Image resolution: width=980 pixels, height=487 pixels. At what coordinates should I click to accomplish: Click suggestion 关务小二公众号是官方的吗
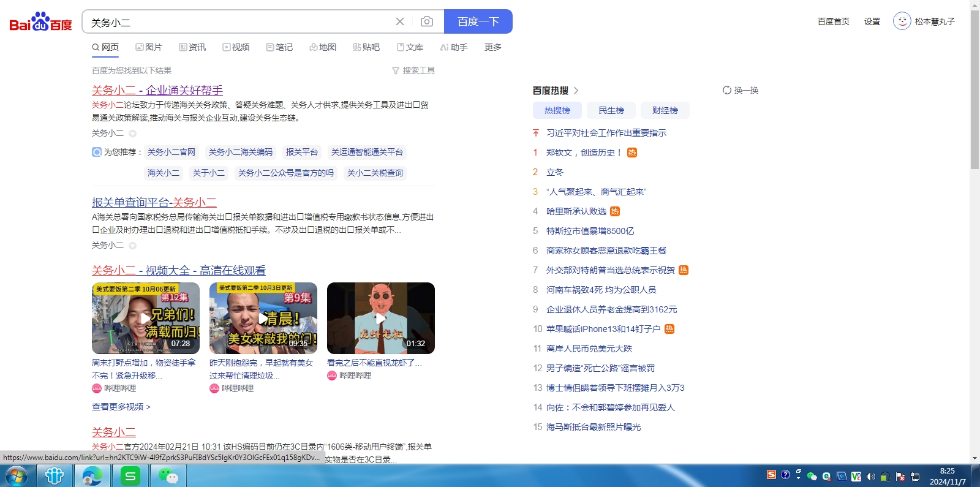286,173
